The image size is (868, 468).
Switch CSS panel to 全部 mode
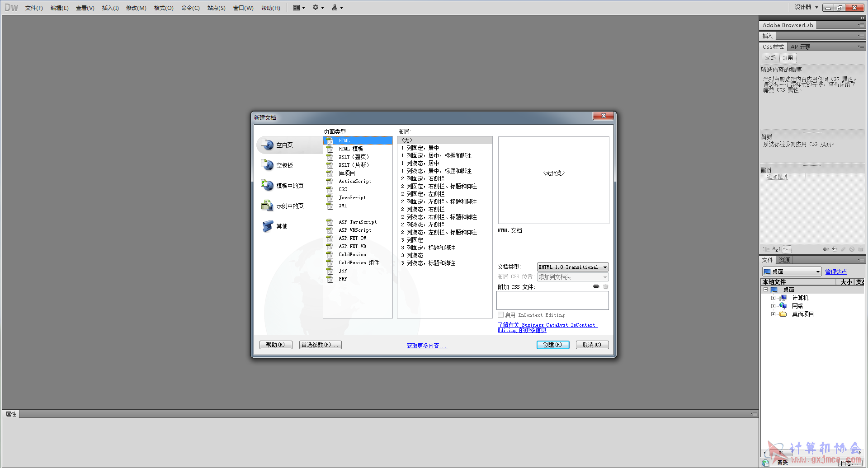point(770,58)
